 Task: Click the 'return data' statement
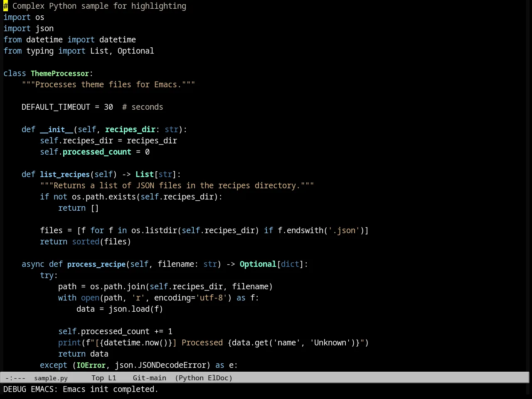pos(83,354)
